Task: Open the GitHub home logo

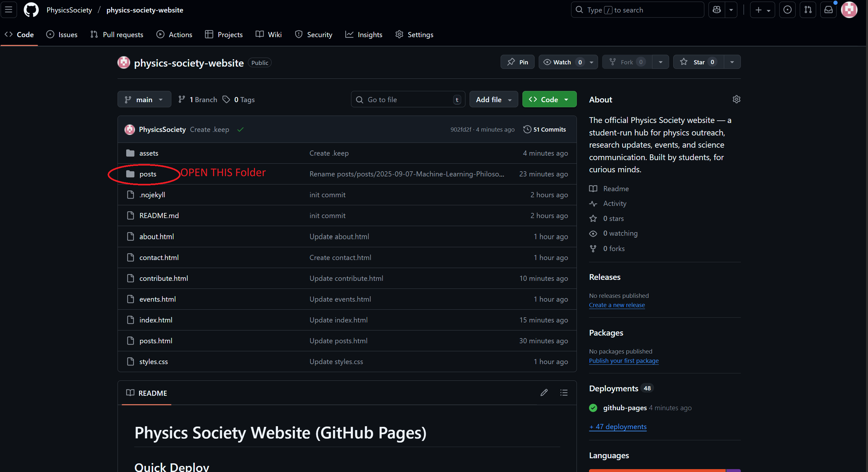Action: pos(31,10)
